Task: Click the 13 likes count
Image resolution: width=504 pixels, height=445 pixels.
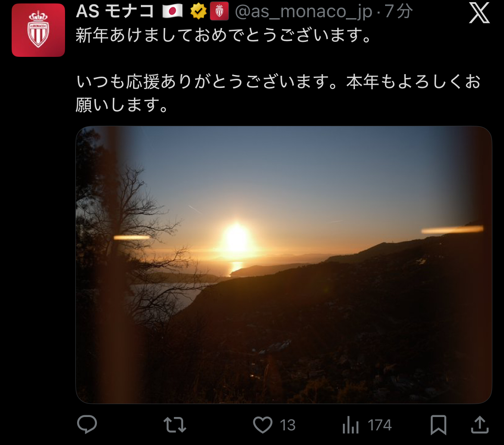Action: (287, 425)
